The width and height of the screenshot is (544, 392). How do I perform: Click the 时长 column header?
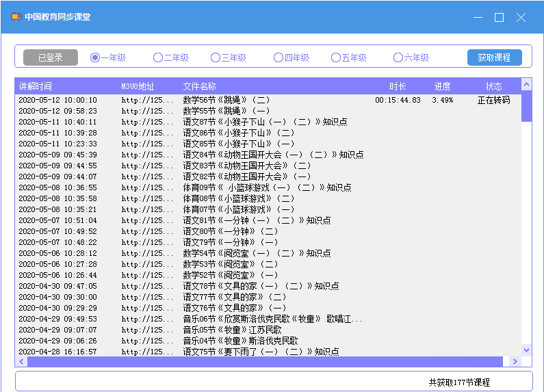tap(398, 86)
